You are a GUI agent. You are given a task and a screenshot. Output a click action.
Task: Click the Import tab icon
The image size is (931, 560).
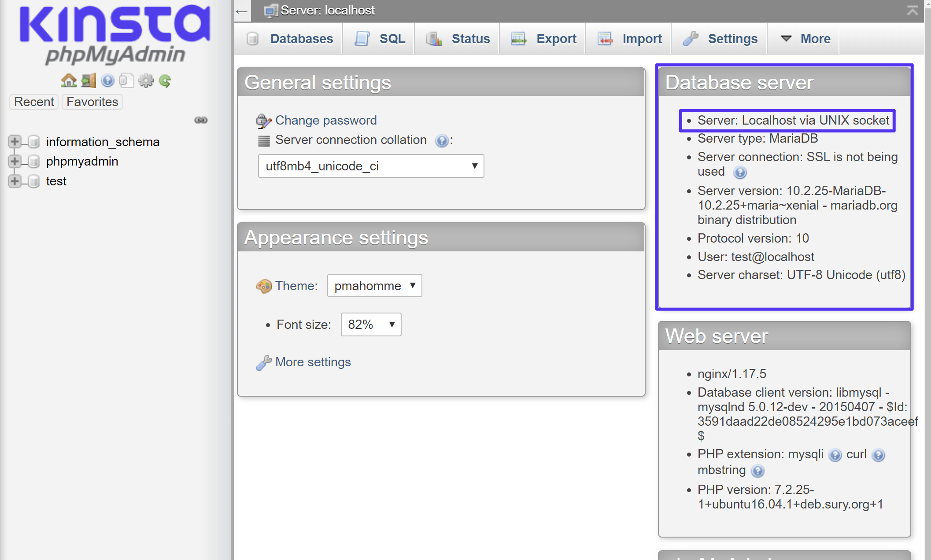point(604,39)
